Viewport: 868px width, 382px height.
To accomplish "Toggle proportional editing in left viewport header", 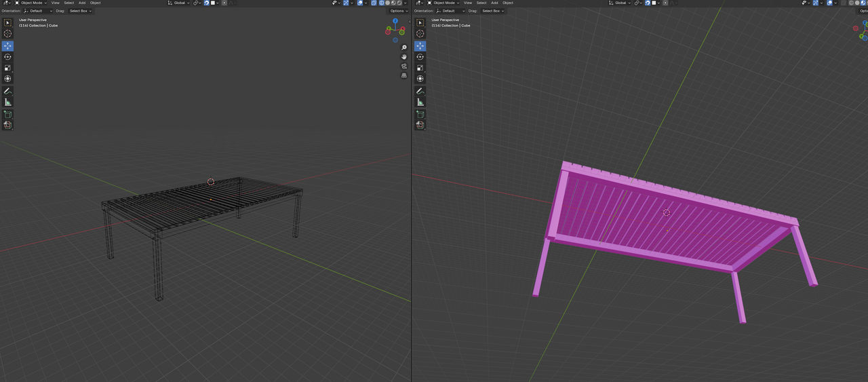I will pyautogui.click(x=224, y=3).
